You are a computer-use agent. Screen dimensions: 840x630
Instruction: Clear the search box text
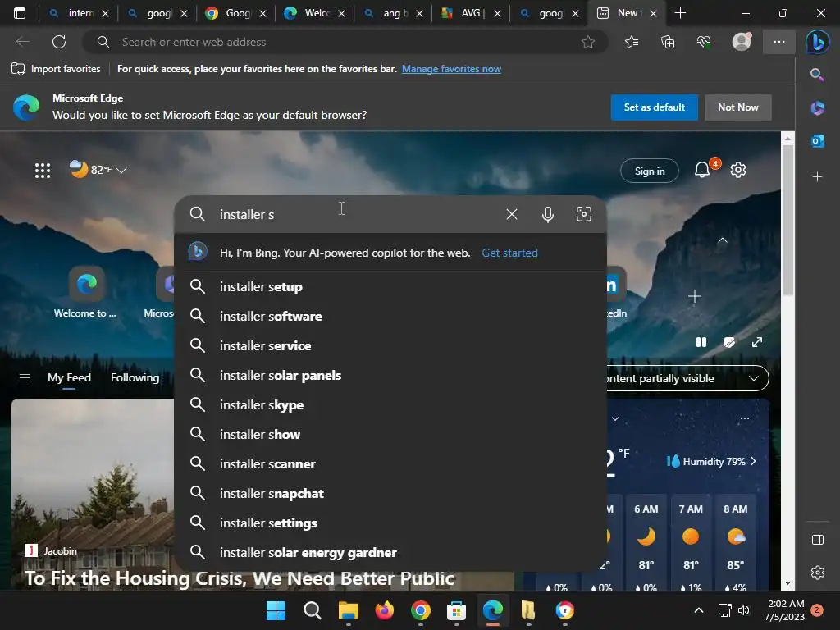pos(512,214)
